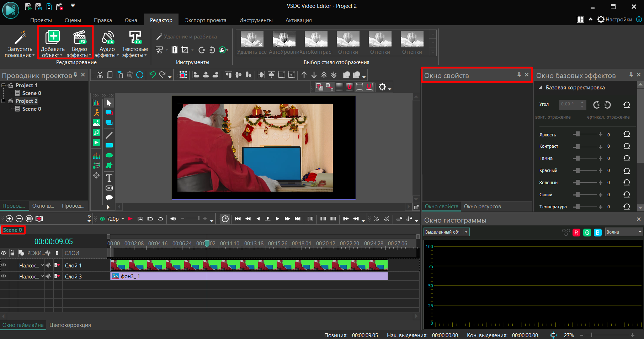Toggle red channel R in histogram
Image resolution: width=644 pixels, height=339 pixels.
(576, 233)
